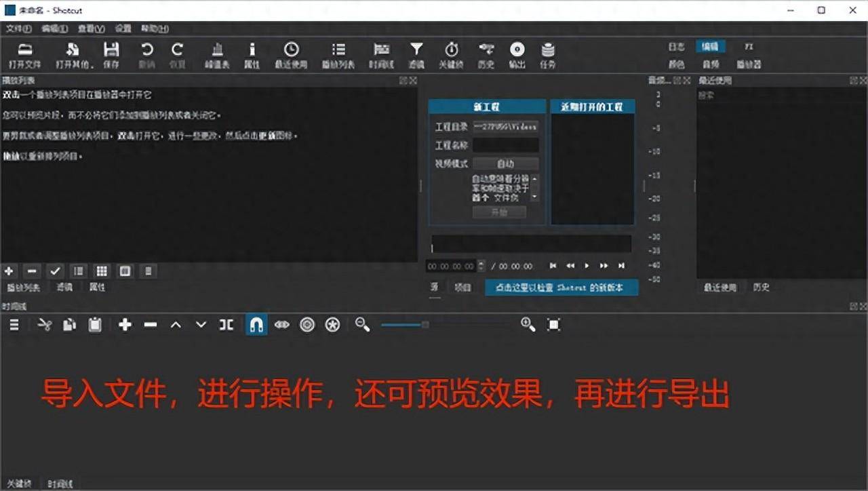Zoom out the timeline magnifier icon
Screen dimensions: 868x491
tap(363, 325)
